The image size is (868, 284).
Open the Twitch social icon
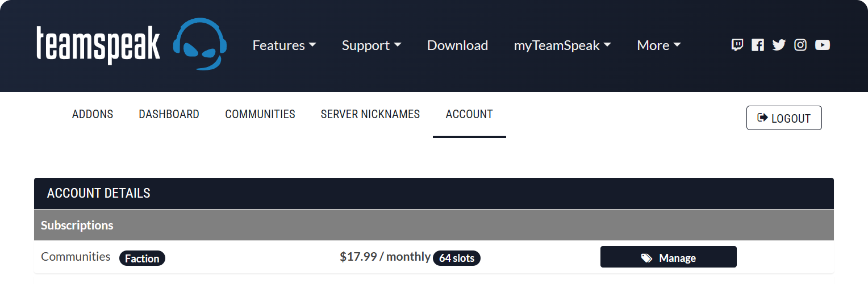point(737,45)
